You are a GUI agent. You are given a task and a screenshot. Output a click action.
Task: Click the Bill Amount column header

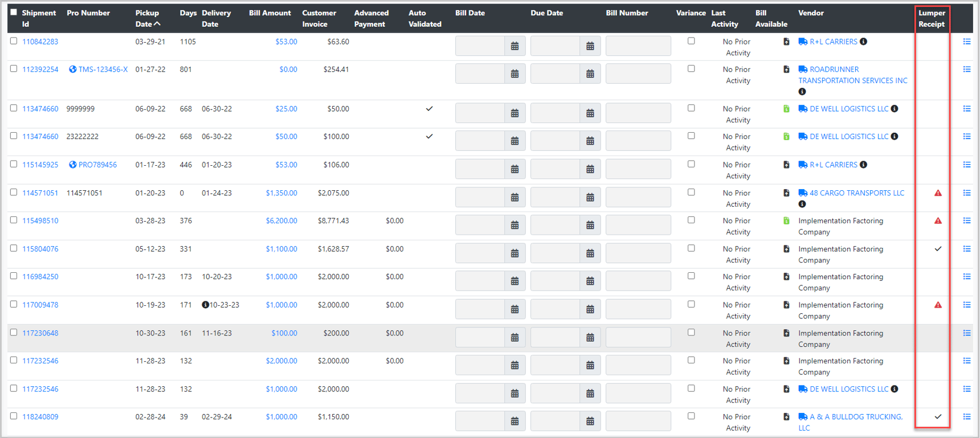pos(269,13)
